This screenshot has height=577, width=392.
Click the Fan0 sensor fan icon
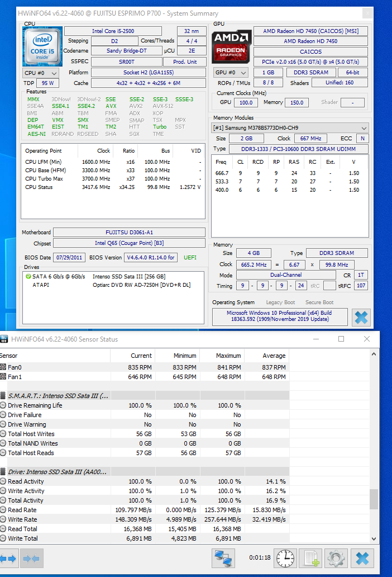click(x=3, y=367)
